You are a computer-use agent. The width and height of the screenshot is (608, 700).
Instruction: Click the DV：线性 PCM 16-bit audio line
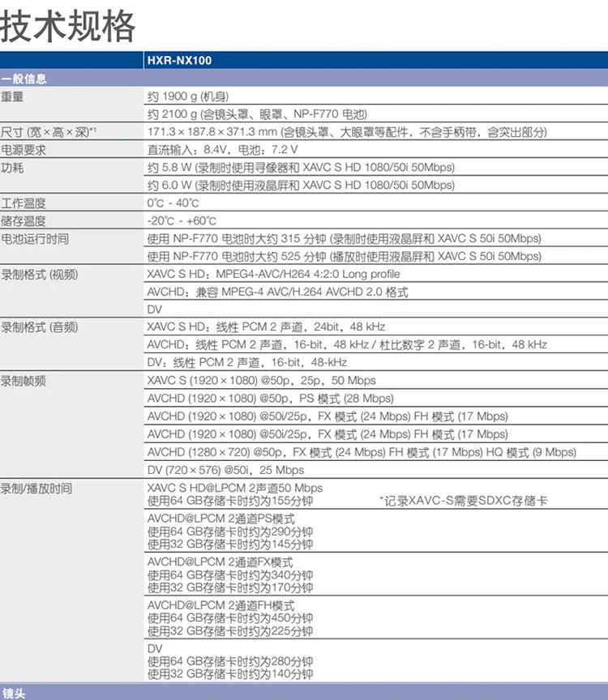247,362
